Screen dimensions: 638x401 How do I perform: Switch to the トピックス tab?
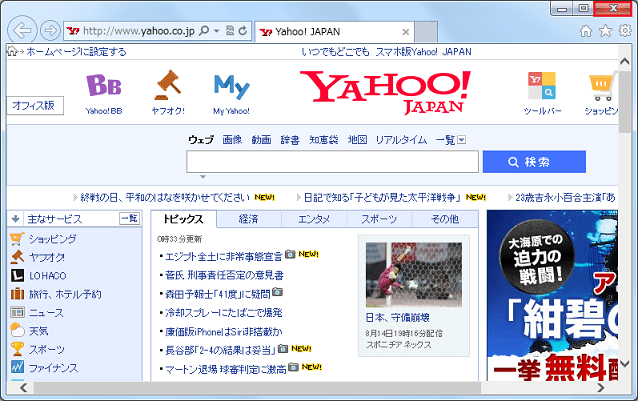[x=184, y=219]
